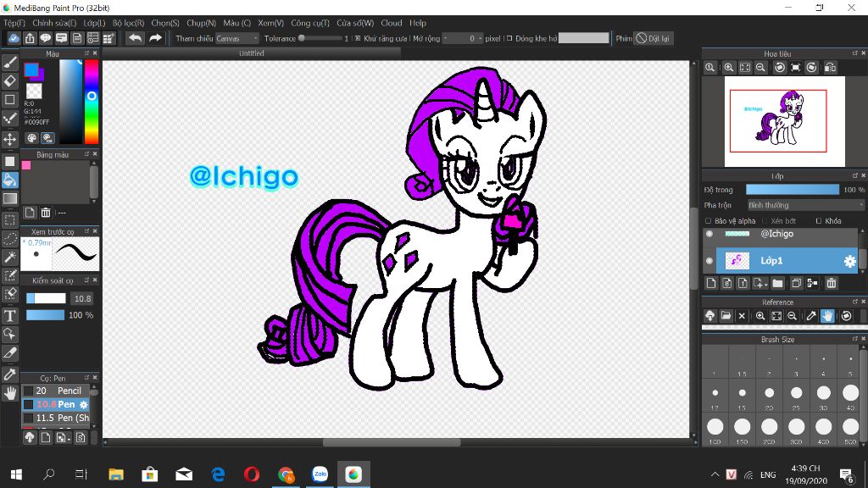This screenshot has height=488, width=868.
Task: Select the Bucket fill tool
Action: click(x=10, y=180)
